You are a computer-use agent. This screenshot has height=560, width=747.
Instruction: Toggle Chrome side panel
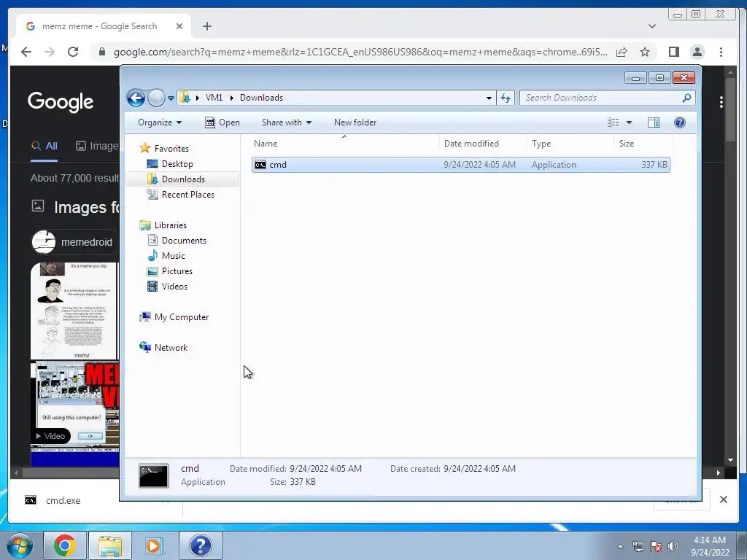(673, 52)
